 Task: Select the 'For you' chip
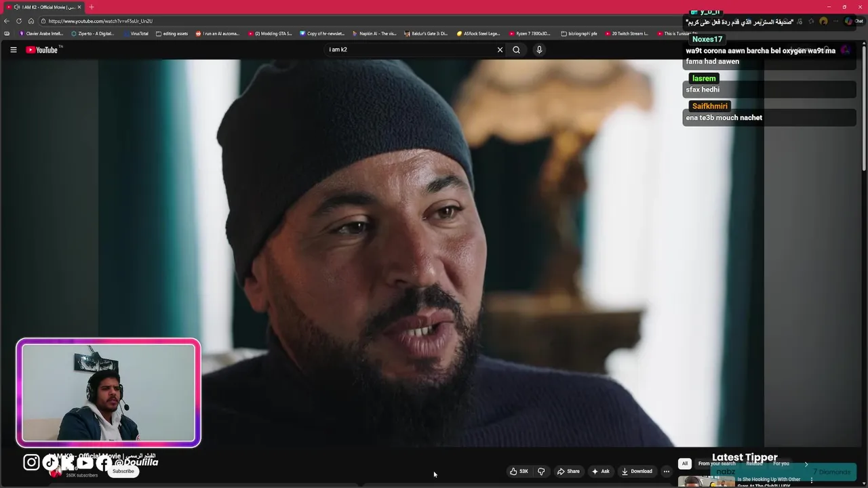click(x=781, y=464)
